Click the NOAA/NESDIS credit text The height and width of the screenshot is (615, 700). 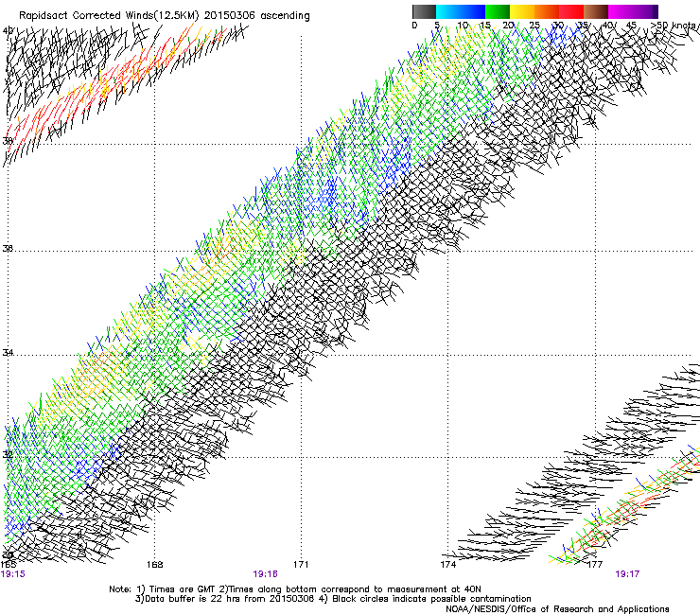coord(557,609)
